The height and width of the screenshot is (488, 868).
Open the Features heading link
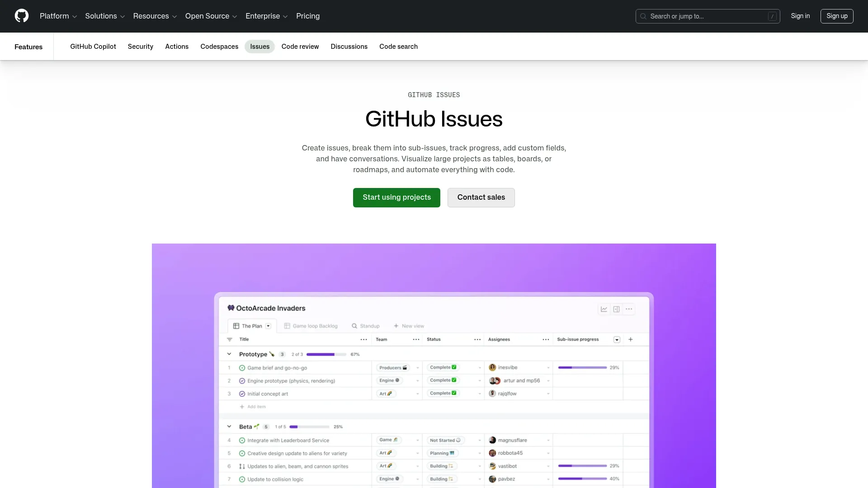(28, 47)
